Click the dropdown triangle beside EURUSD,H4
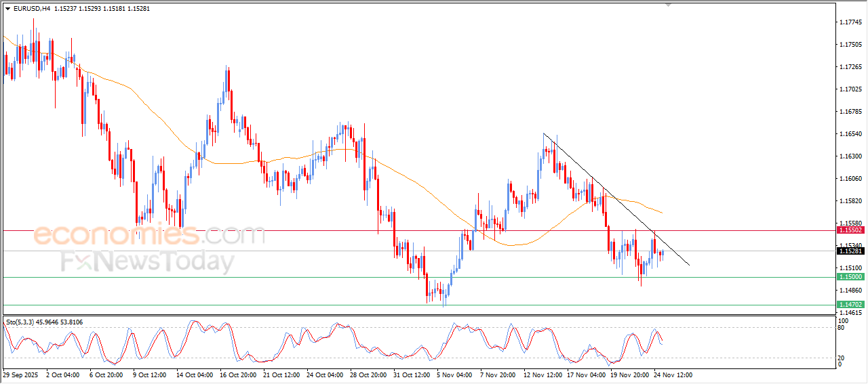 tap(8, 9)
